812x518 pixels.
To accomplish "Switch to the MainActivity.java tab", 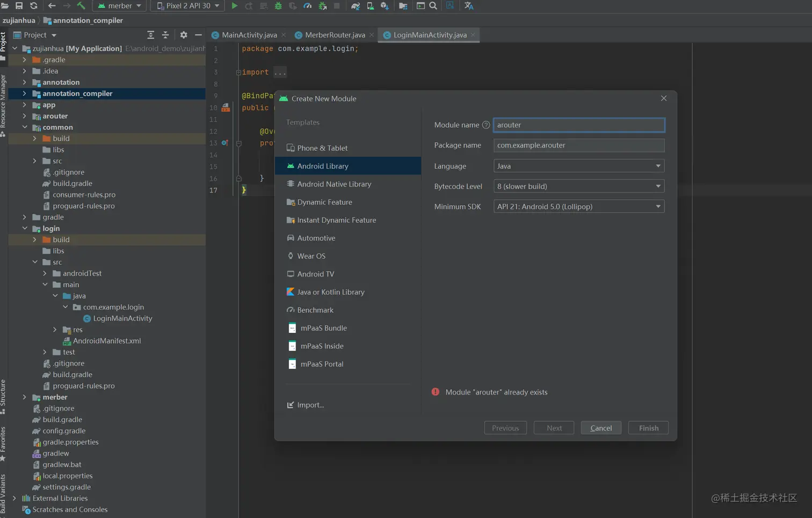I will pyautogui.click(x=249, y=35).
